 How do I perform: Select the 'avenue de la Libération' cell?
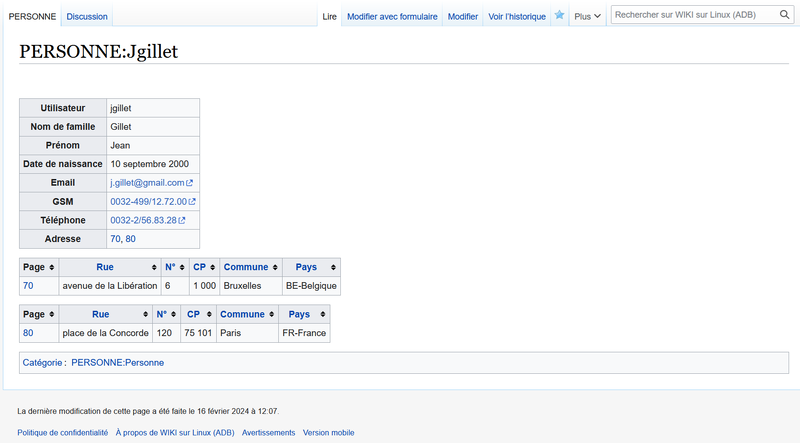click(110, 286)
